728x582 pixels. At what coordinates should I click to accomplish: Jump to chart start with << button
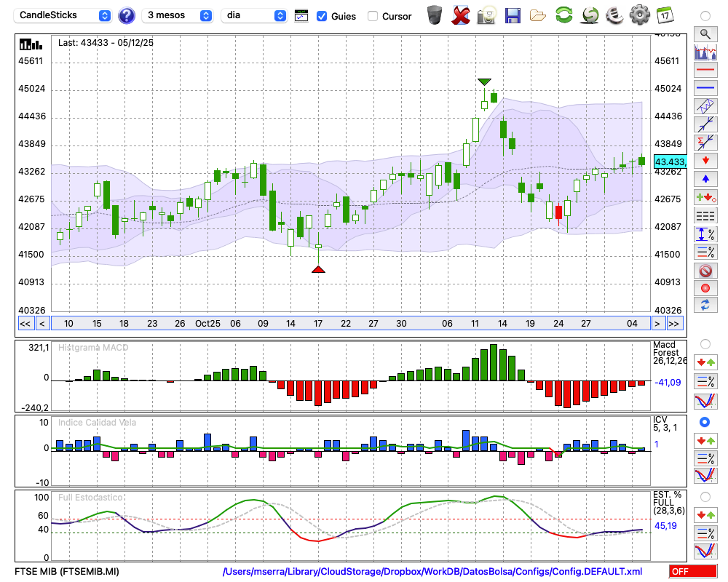[25, 324]
